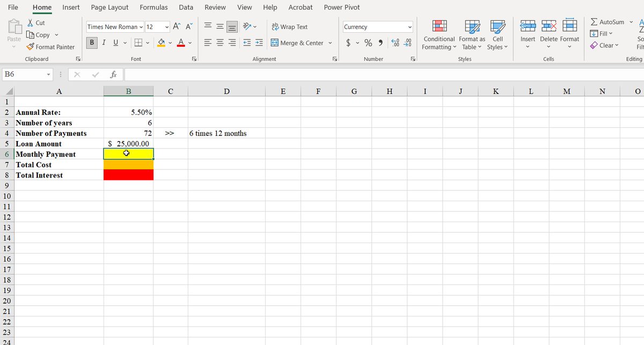
Task: Decrease decimal places
Action: [407, 42]
